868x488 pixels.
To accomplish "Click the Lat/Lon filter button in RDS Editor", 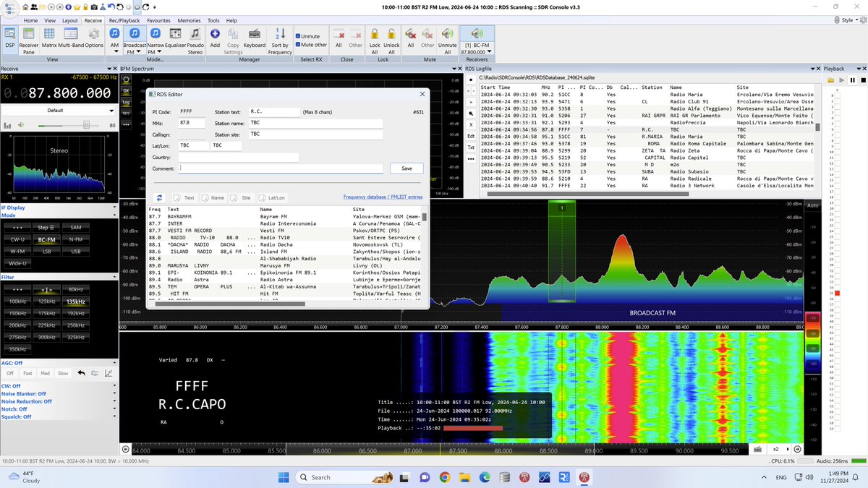I will [x=273, y=197].
